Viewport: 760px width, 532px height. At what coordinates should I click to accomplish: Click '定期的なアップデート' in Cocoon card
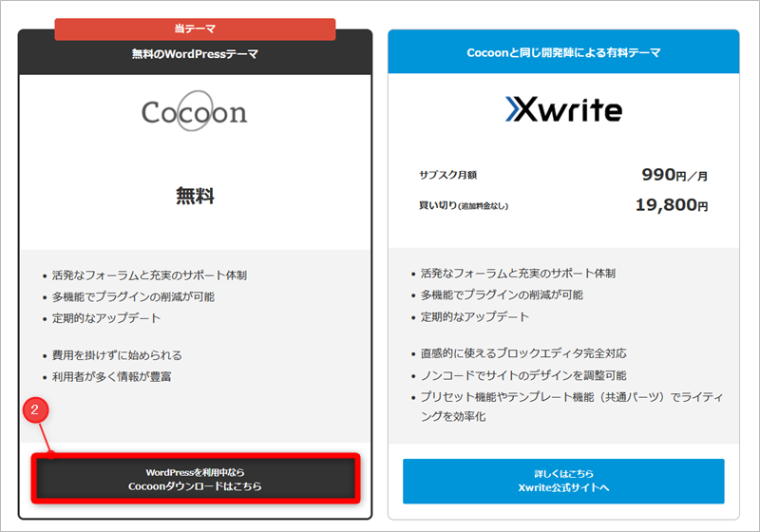tap(106, 318)
